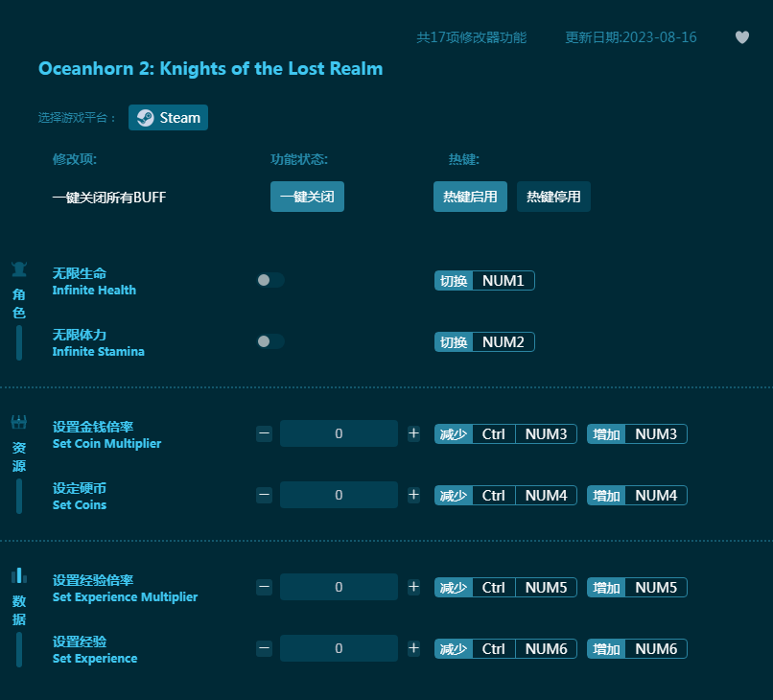
Task: Toggle Infinite Health switch
Action: pos(270,280)
